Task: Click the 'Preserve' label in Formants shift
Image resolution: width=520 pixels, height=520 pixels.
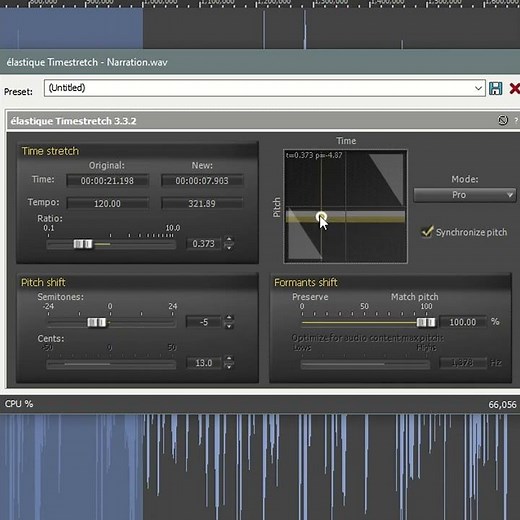Action: (x=310, y=297)
